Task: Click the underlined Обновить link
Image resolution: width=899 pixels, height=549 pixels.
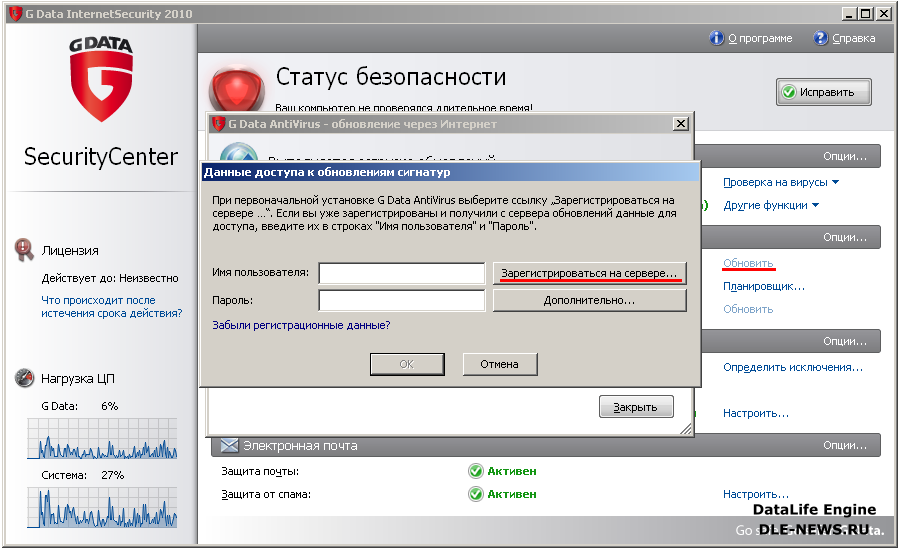Action: pos(748,263)
